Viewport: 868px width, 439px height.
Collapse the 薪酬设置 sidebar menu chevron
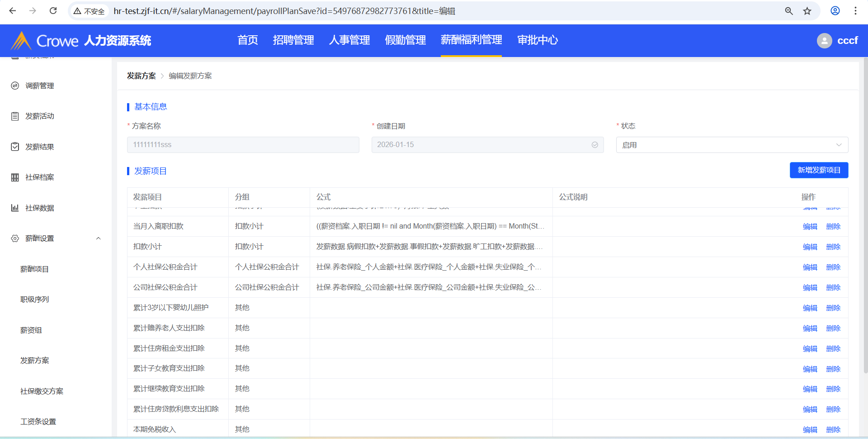click(98, 239)
